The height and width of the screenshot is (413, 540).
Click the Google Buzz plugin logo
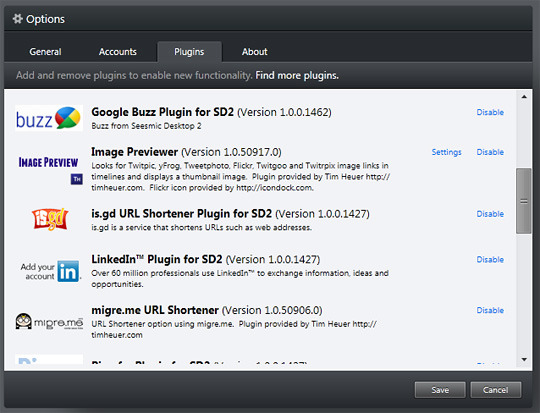pyautogui.click(x=49, y=118)
